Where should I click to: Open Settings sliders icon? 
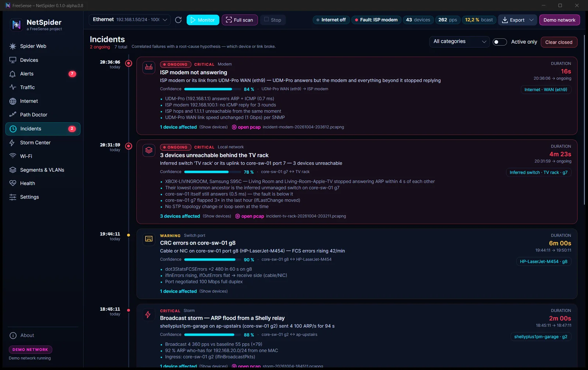click(x=13, y=197)
